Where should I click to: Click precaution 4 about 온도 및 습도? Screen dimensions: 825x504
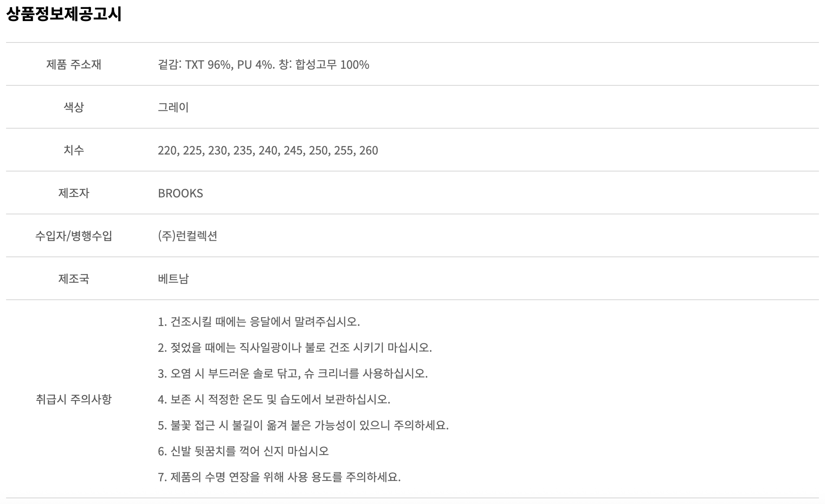tap(274, 400)
